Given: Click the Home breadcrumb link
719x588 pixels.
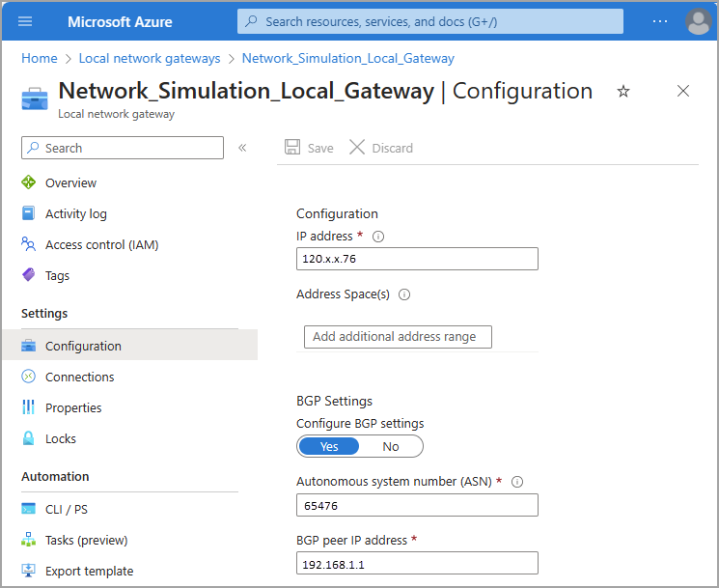Looking at the screenshot, I should tap(40, 59).
